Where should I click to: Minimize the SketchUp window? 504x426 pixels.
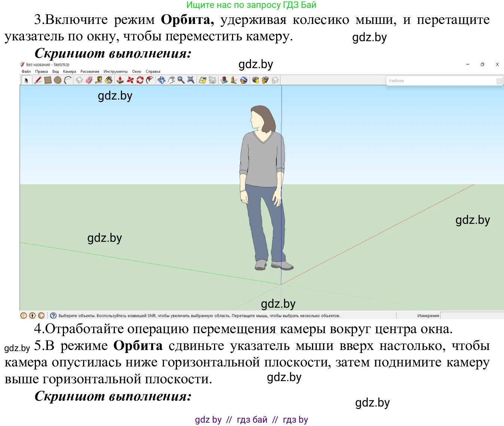(468, 64)
